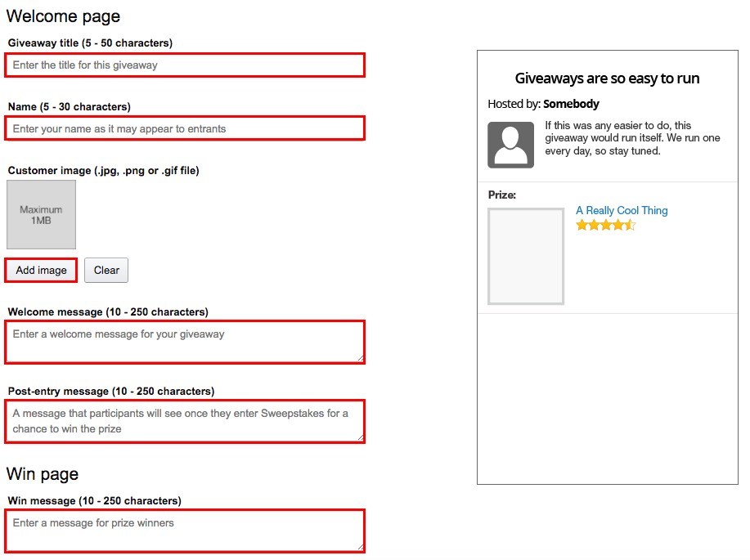Click the host avatar silhouette icon
Viewport: 750px width, 560px height.
coord(510,145)
